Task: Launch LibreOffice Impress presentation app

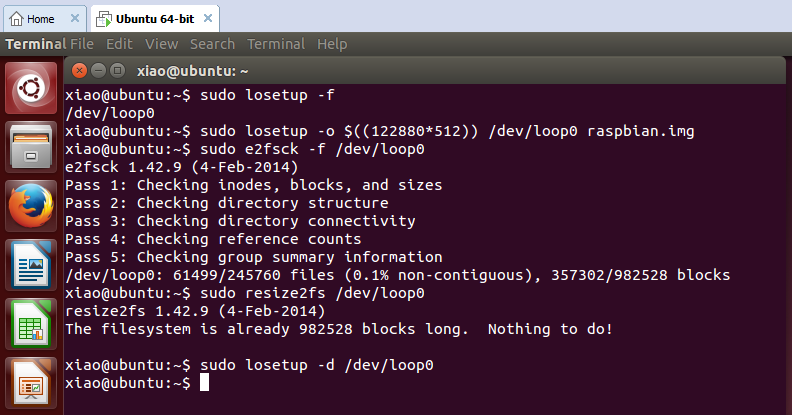Action: click(31, 382)
